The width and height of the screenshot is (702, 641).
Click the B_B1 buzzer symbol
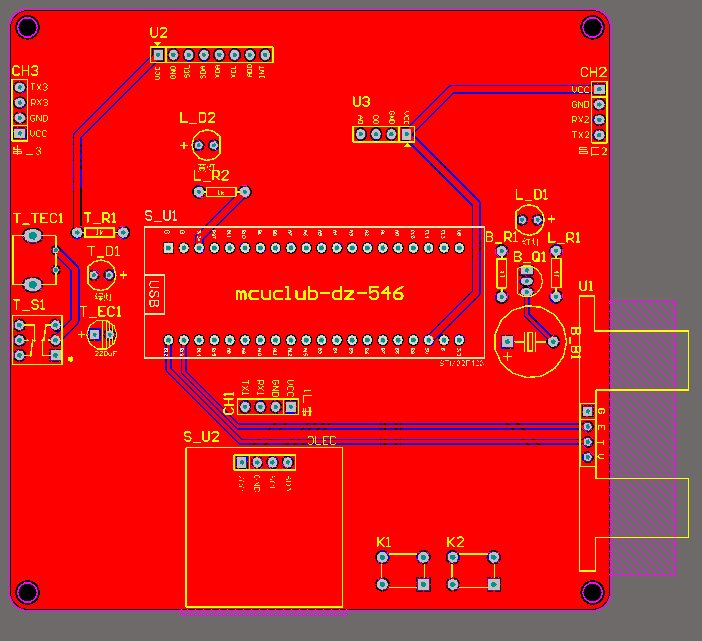coord(530,342)
